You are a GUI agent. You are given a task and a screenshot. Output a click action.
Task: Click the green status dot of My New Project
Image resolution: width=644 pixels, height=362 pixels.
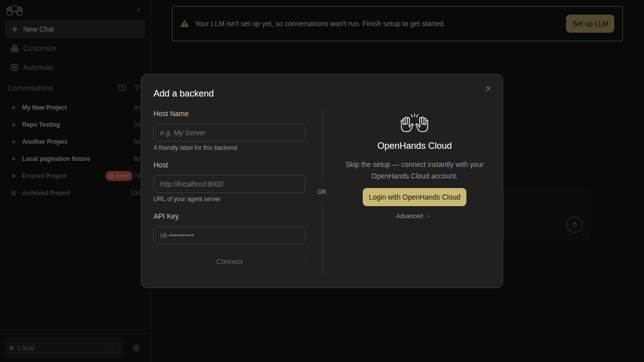[x=14, y=108]
